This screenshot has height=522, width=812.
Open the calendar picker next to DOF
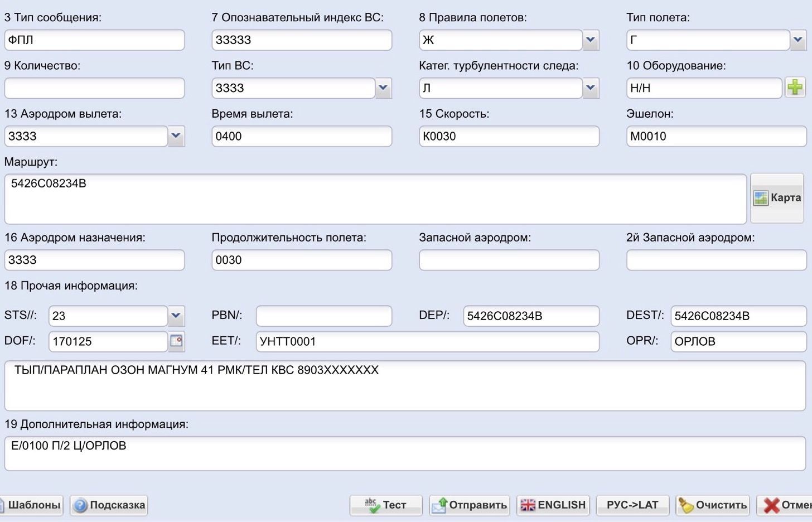point(176,341)
